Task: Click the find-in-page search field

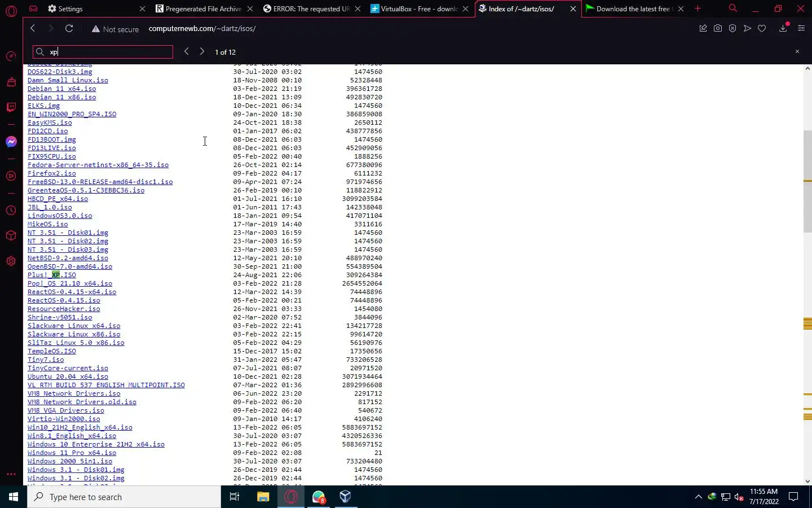Action: [x=103, y=52]
